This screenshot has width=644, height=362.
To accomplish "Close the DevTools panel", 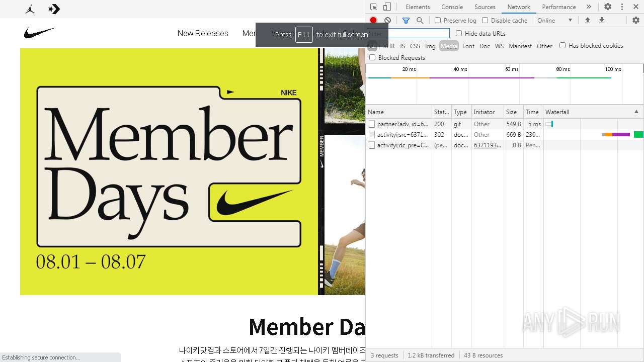I will coord(635,7).
